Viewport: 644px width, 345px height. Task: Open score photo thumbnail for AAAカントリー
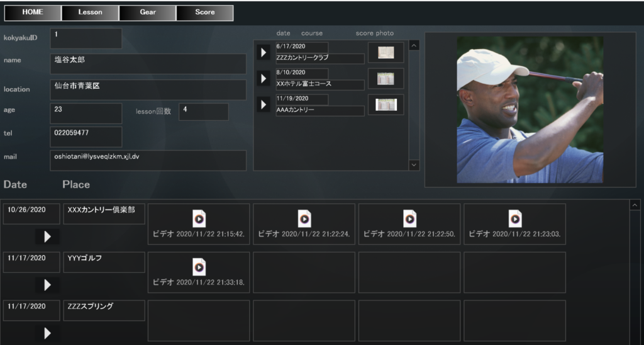386,105
